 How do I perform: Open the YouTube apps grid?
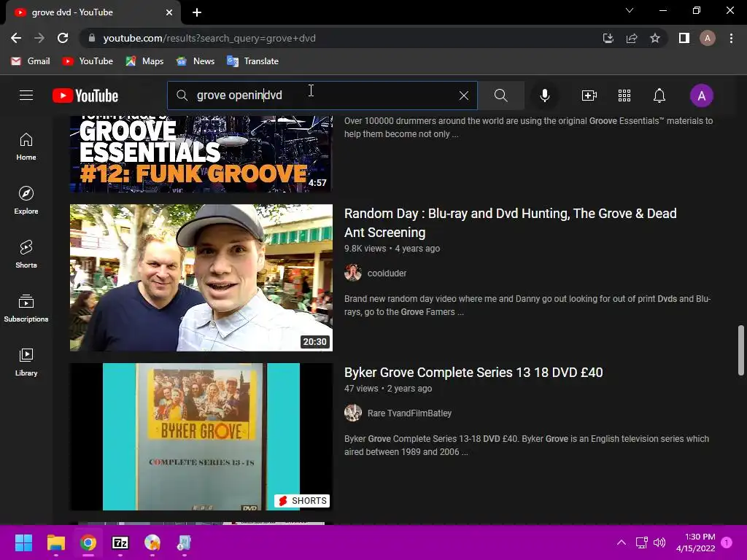(624, 96)
